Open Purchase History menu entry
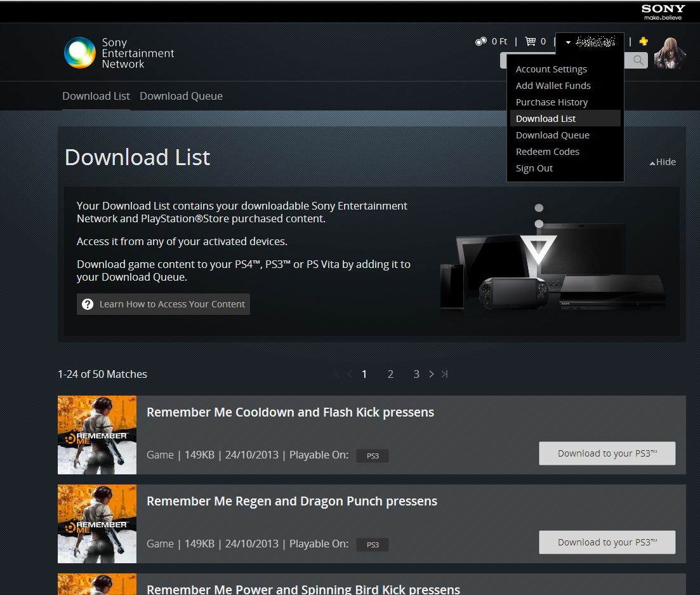Image resolution: width=700 pixels, height=595 pixels. [551, 102]
